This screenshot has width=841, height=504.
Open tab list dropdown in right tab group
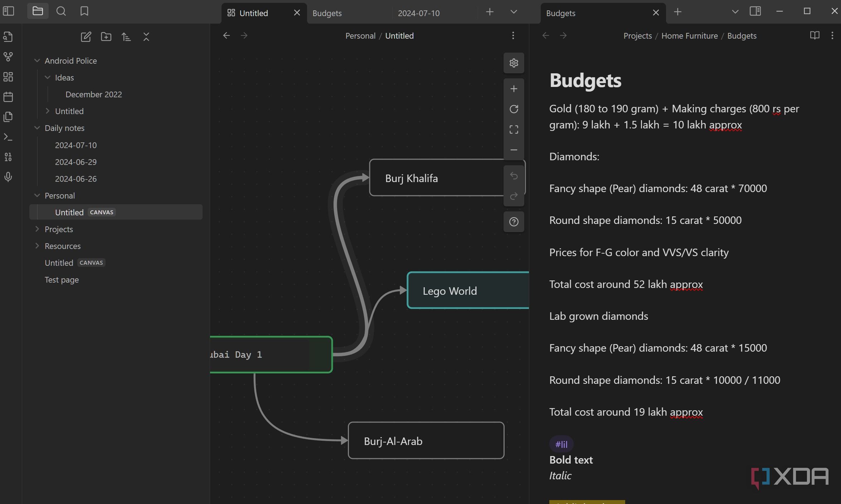click(x=735, y=12)
